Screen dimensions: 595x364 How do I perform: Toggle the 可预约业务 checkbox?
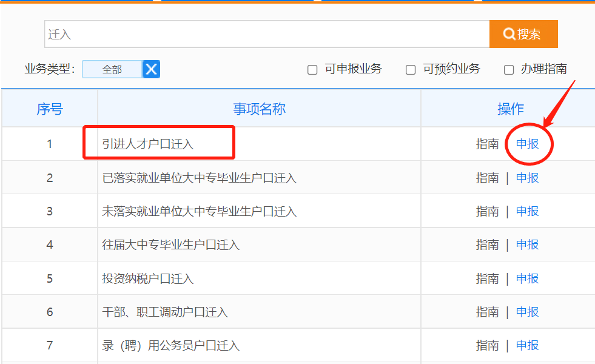click(x=411, y=70)
